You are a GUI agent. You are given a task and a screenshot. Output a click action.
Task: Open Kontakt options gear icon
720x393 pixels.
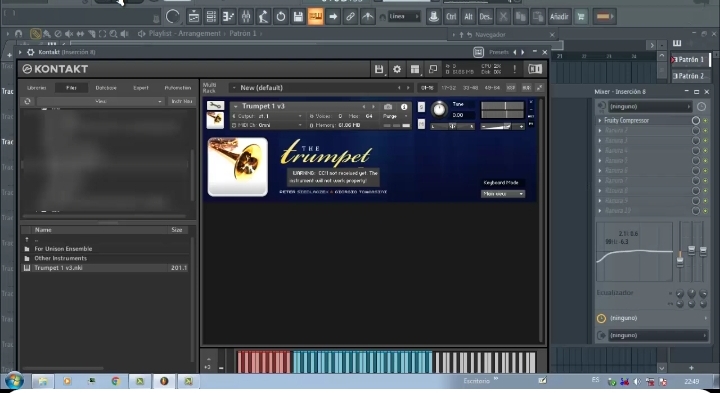397,69
